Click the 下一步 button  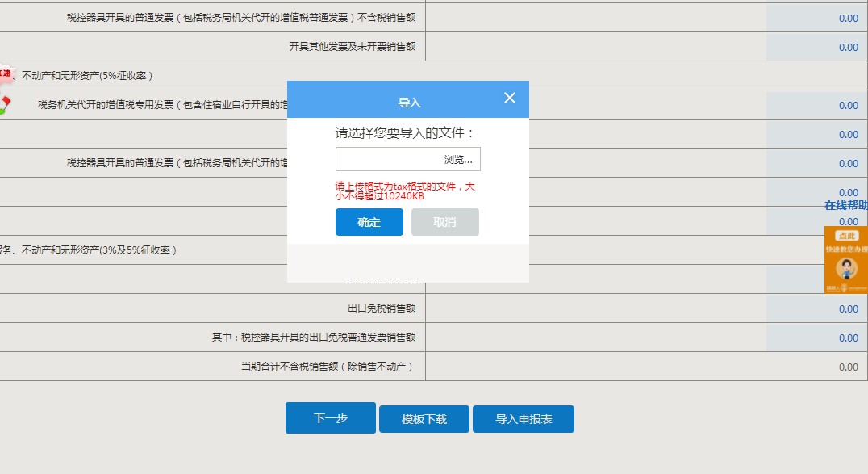pos(329,418)
